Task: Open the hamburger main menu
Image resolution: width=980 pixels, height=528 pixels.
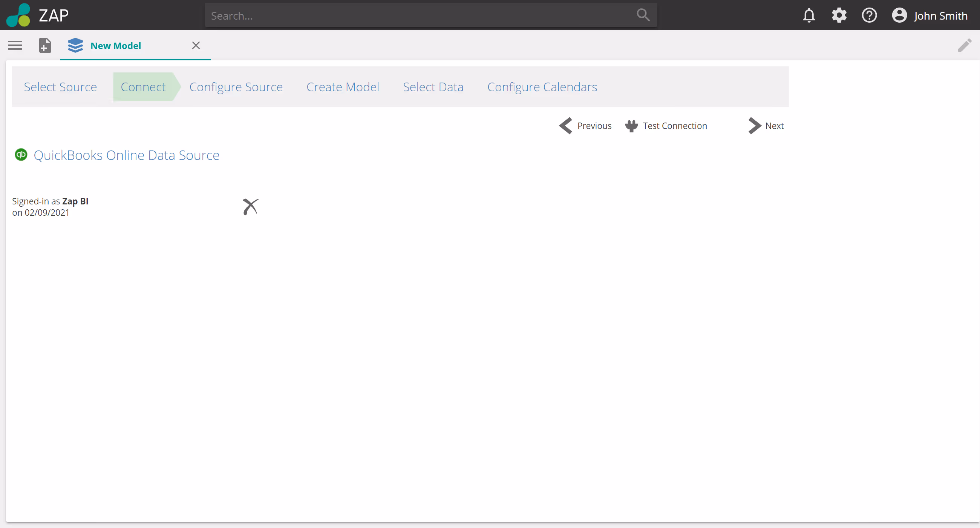Action: pos(15,45)
